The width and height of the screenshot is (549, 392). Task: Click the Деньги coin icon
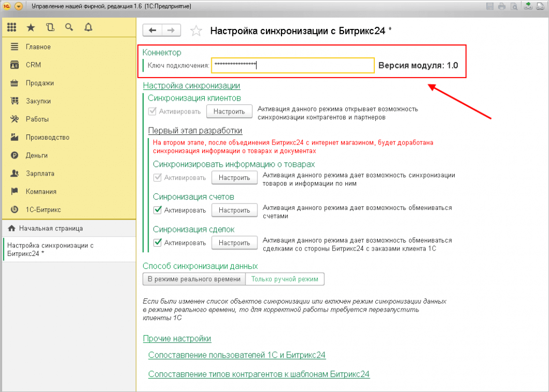(x=14, y=155)
